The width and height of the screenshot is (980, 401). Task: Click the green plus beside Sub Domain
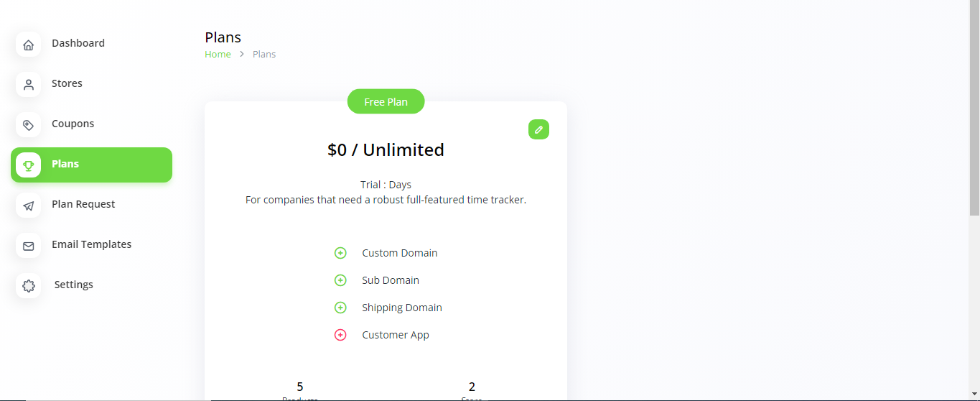[x=340, y=280]
